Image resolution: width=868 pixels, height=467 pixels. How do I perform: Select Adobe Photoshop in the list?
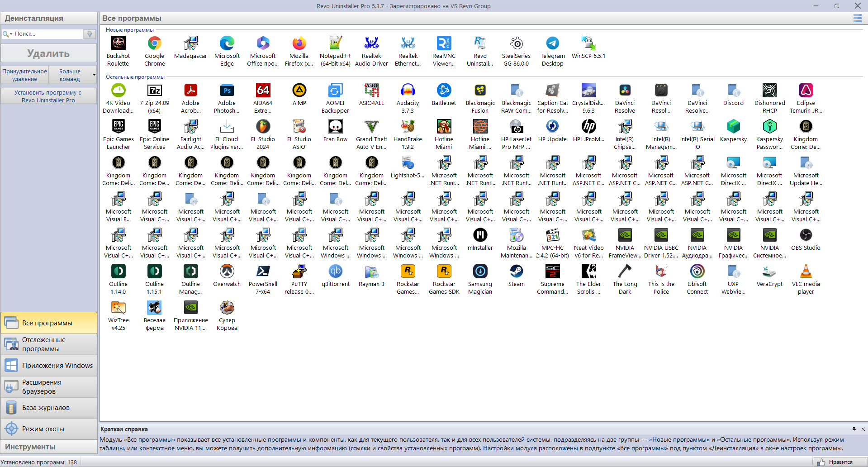227,91
